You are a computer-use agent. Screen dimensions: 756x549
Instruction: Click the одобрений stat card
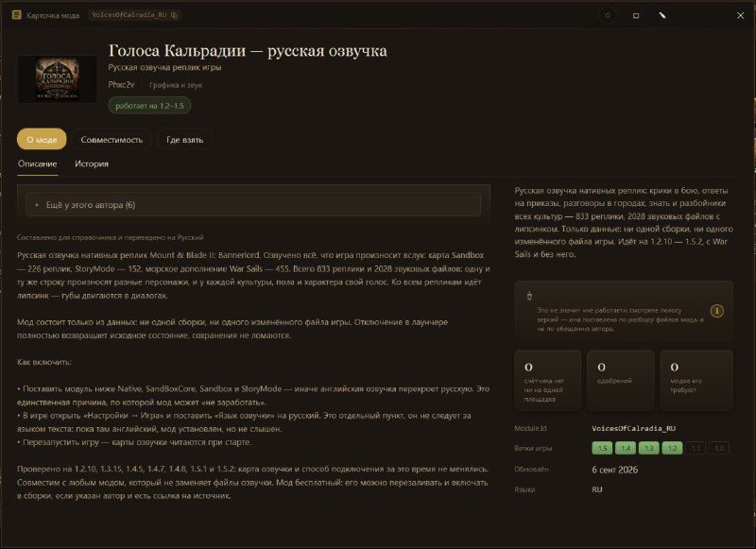pos(621,381)
